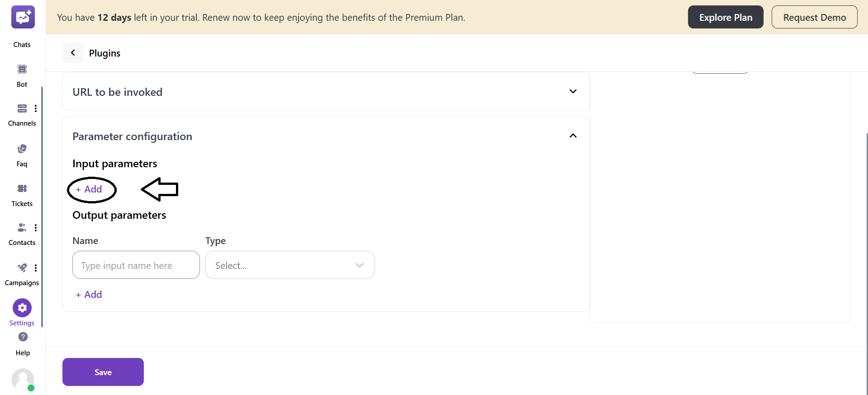Click the app logo in the sidebar
Screen dimensions: 868x395
(x=23, y=17)
